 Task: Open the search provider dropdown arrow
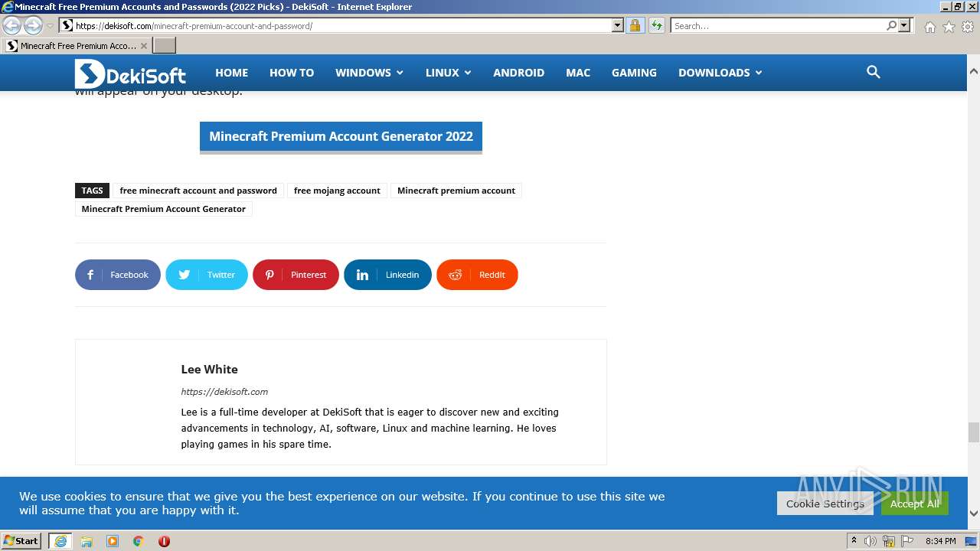904,25
